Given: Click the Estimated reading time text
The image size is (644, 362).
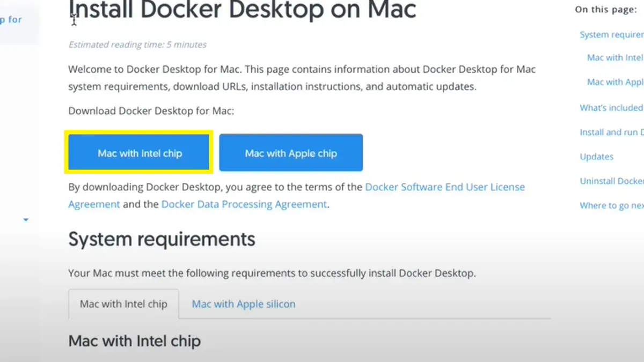Looking at the screenshot, I should pos(137,45).
